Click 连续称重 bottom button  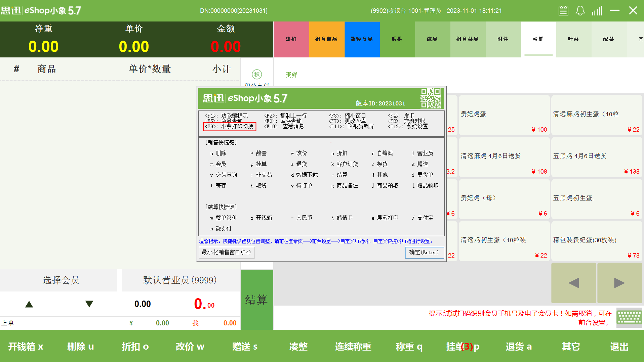[353, 347]
